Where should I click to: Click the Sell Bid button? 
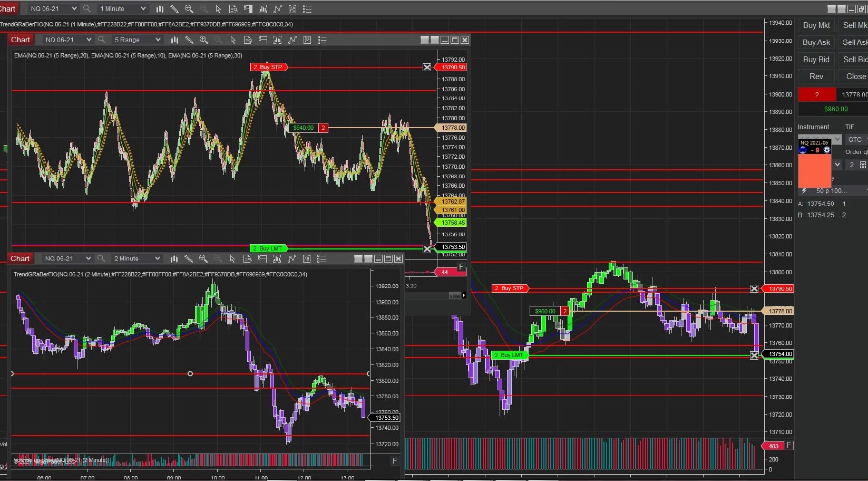pyautogui.click(x=854, y=60)
